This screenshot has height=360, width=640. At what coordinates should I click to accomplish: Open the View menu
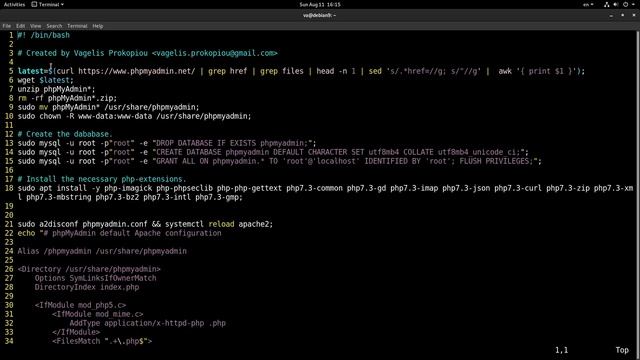click(x=36, y=26)
